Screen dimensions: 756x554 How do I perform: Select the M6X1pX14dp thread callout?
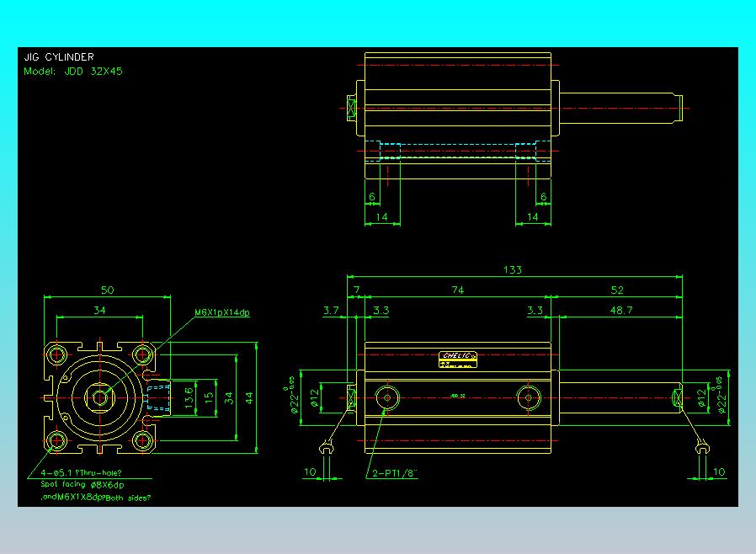pyautogui.click(x=222, y=312)
